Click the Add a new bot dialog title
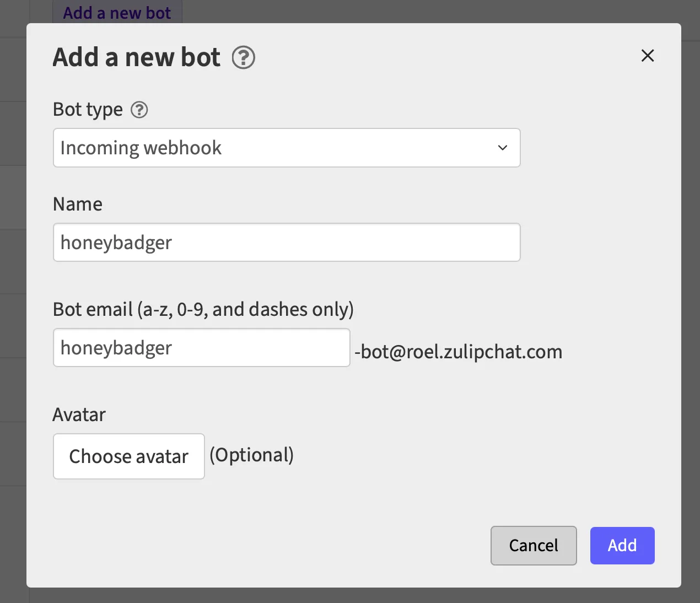Image resolution: width=700 pixels, height=603 pixels. point(136,57)
